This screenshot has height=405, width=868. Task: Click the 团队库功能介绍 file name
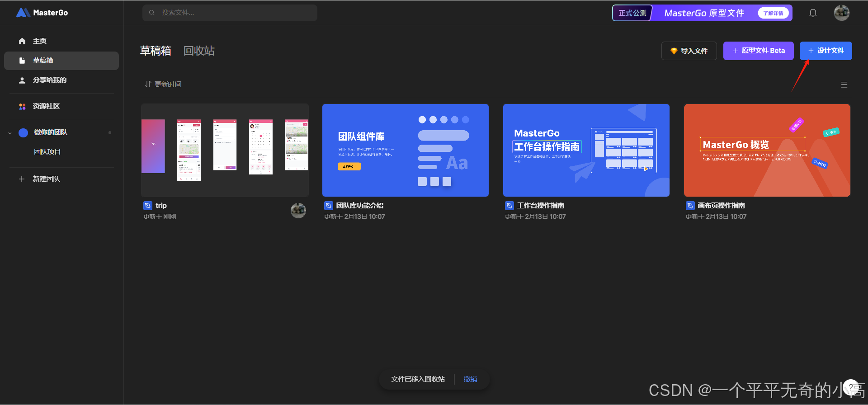click(360, 206)
